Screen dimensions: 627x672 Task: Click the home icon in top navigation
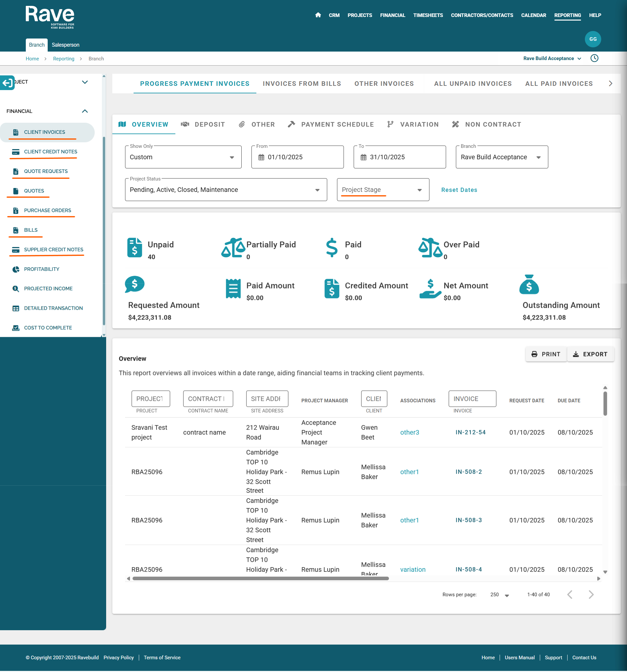coord(318,15)
